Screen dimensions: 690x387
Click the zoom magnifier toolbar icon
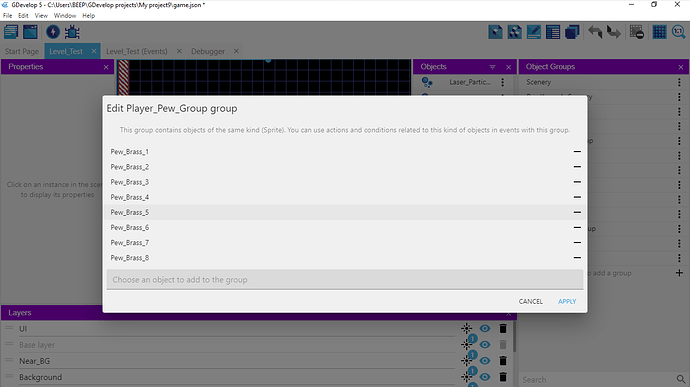(679, 32)
